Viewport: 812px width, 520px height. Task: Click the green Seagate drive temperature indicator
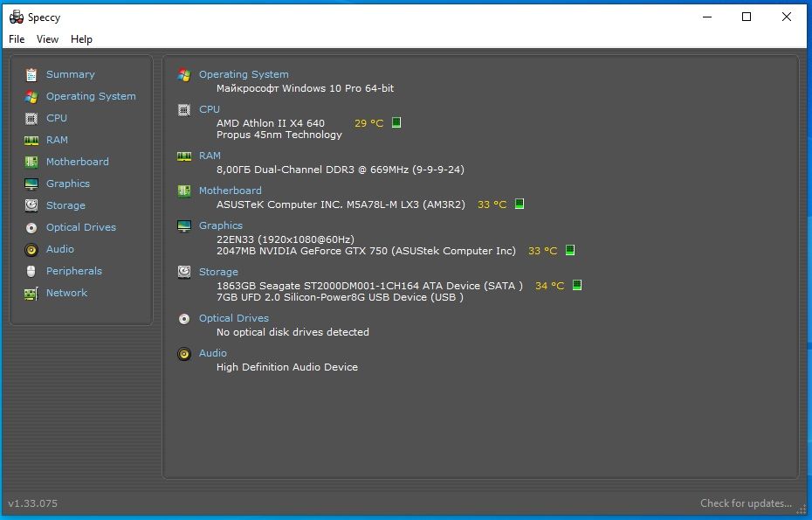[x=577, y=285]
